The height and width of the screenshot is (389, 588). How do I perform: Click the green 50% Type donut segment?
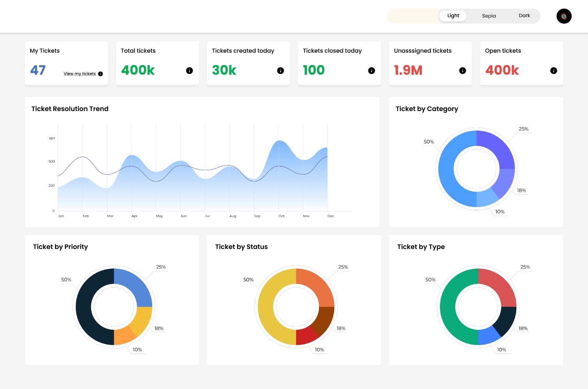448,307
